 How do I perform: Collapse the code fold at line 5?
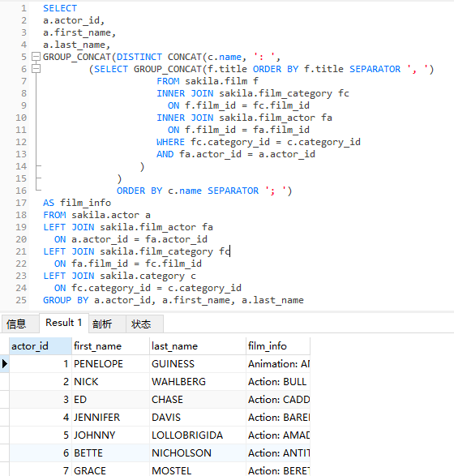coord(36,57)
